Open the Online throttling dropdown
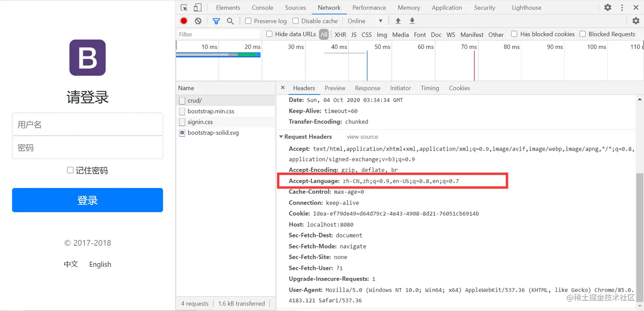644x311 pixels. pyautogui.click(x=365, y=21)
